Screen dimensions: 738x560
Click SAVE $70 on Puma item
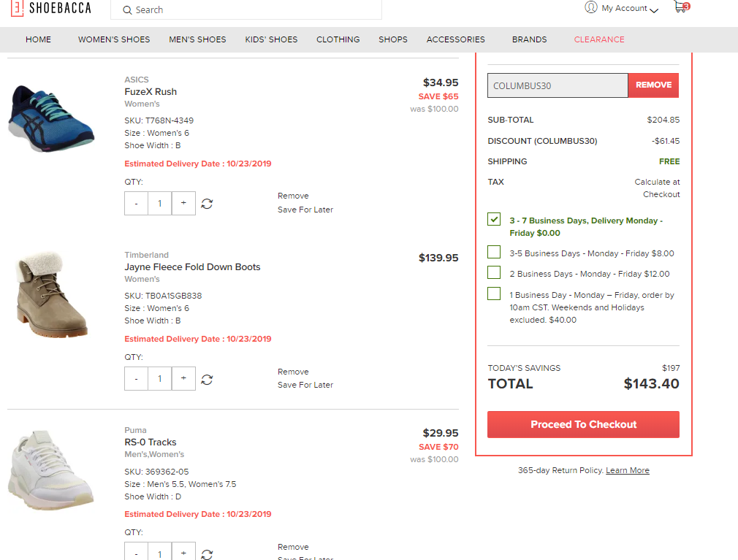click(x=438, y=447)
